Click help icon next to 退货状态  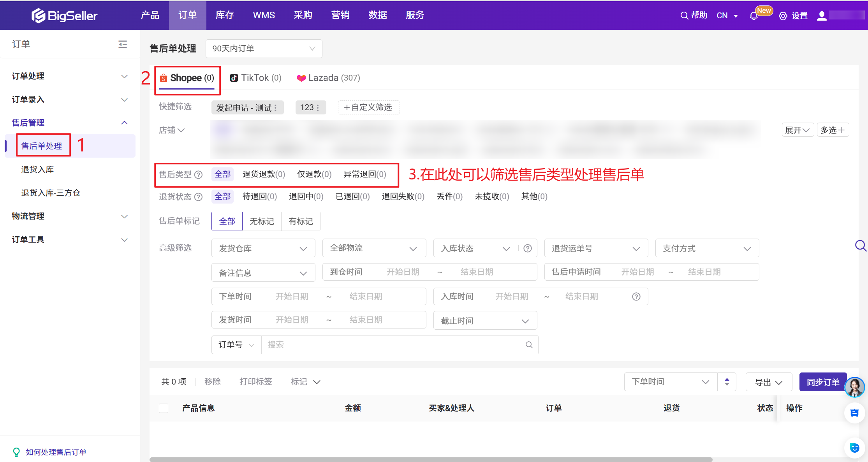pos(198,197)
